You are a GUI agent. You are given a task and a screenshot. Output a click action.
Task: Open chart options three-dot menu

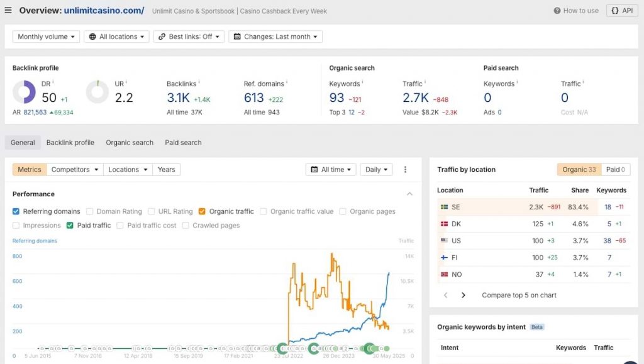[406, 170]
